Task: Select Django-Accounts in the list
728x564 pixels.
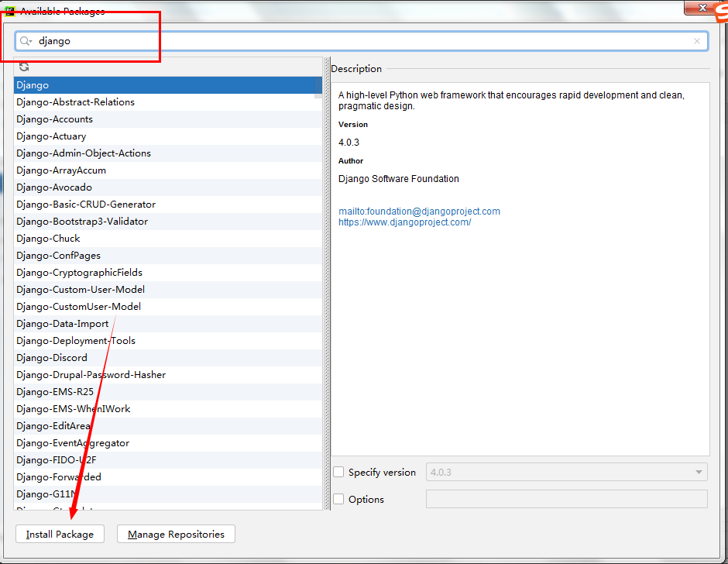Action: point(167,119)
